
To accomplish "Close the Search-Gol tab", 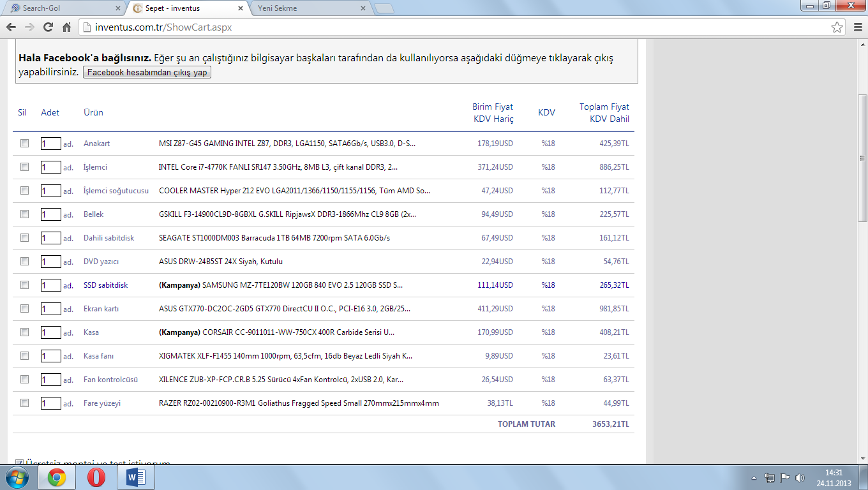I will (x=118, y=9).
